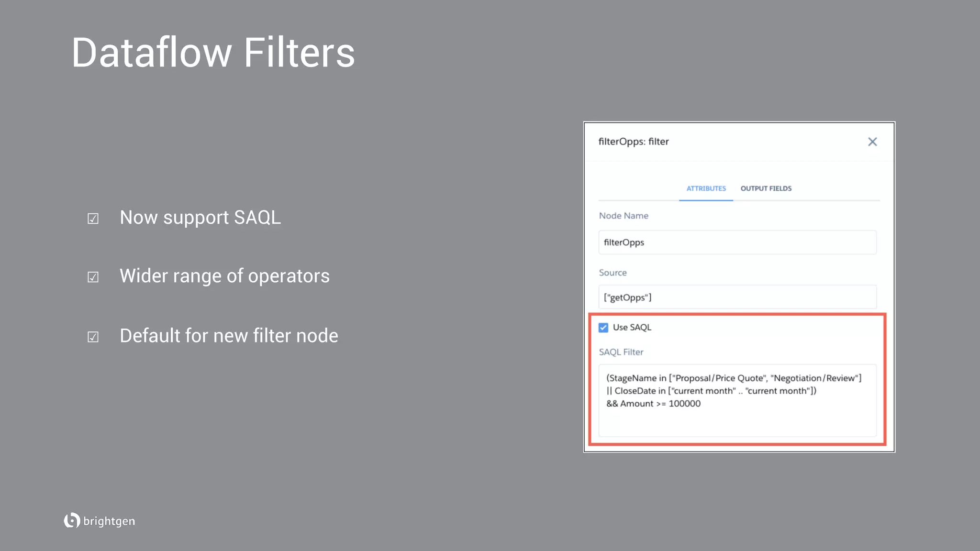Click 'Default for new filter node' text
The height and width of the screenshot is (551, 980).
click(229, 336)
